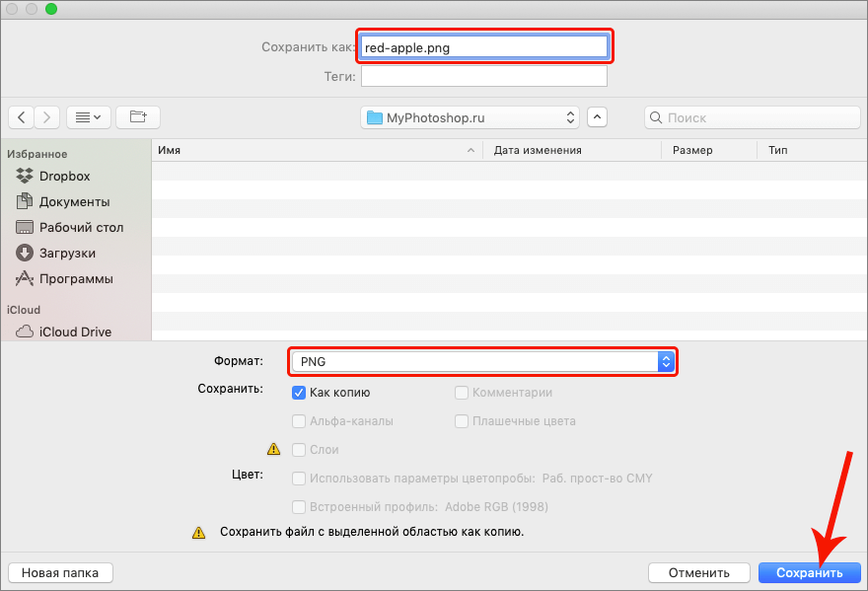Image resolution: width=868 pixels, height=591 pixels.
Task: Open Документы folder in sidebar
Action: click(73, 201)
